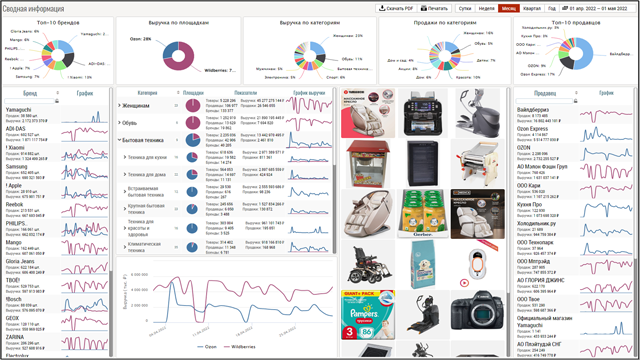Click the Ozon Express seller link
The image size is (640, 360).
point(533,129)
